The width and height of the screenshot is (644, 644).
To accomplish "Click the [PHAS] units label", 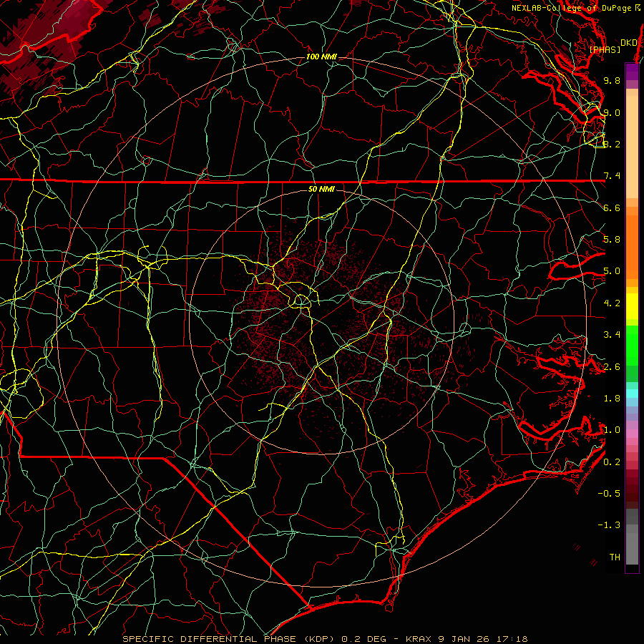I will 605,49.
